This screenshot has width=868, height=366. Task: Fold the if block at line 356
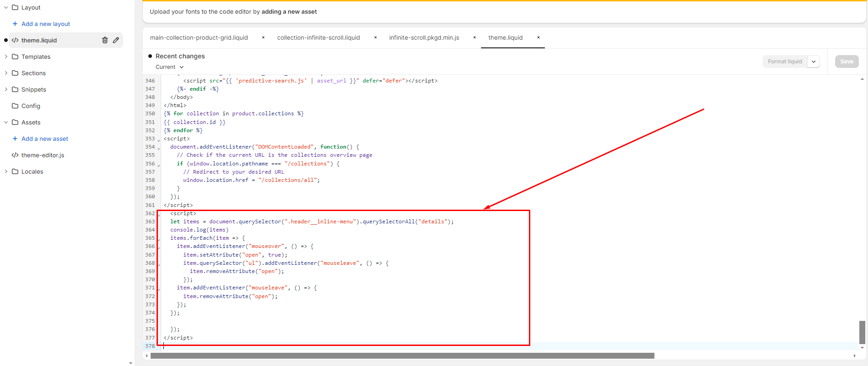point(159,165)
